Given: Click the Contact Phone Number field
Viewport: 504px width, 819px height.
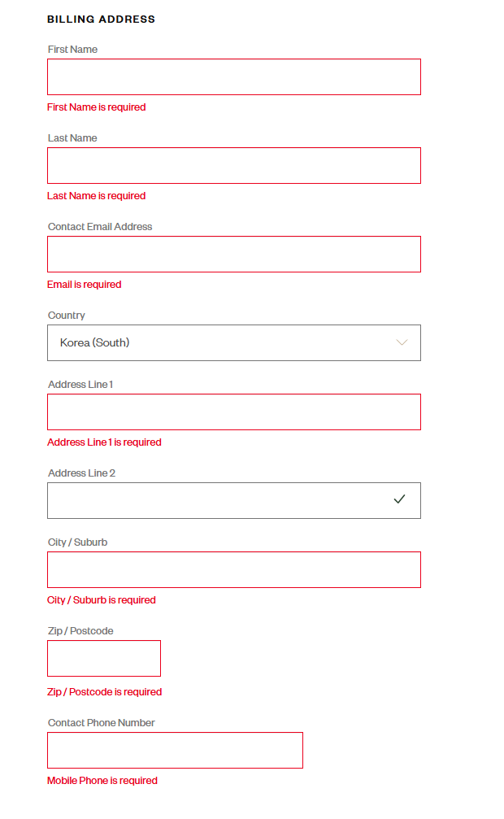Looking at the screenshot, I should pyautogui.click(x=175, y=751).
